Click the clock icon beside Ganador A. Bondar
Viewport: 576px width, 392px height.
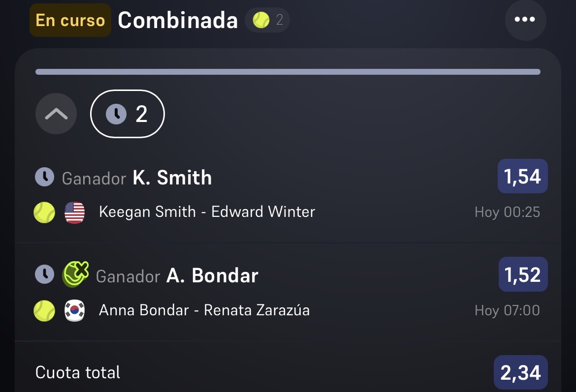44,274
